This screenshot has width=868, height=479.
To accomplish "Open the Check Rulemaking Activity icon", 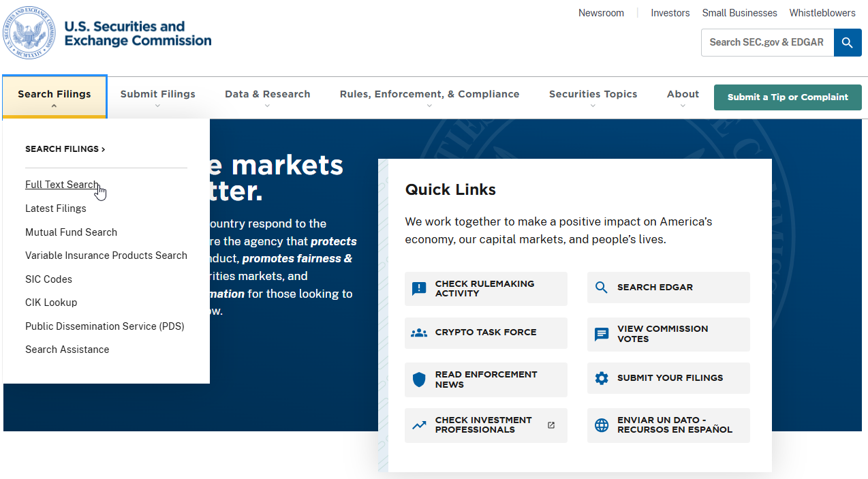I will point(418,288).
